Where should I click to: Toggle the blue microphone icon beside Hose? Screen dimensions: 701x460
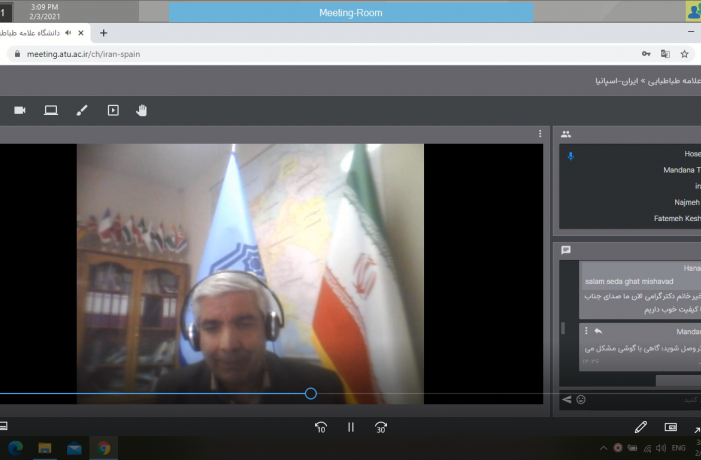point(570,156)
